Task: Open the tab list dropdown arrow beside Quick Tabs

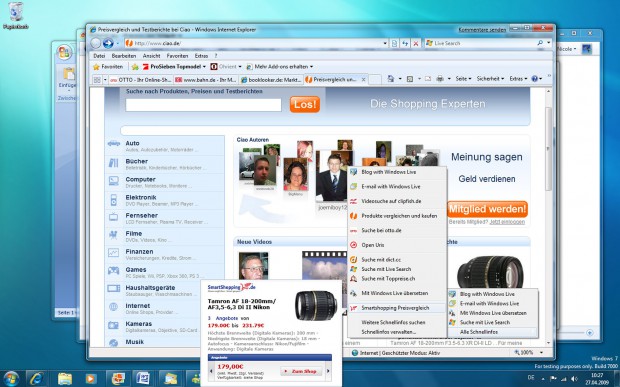Action: 105,80
